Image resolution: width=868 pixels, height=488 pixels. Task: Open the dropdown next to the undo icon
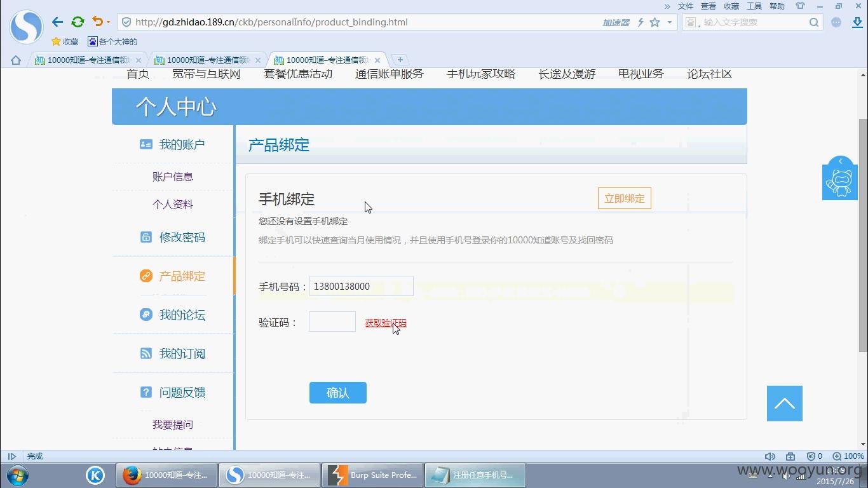point(108,22)
